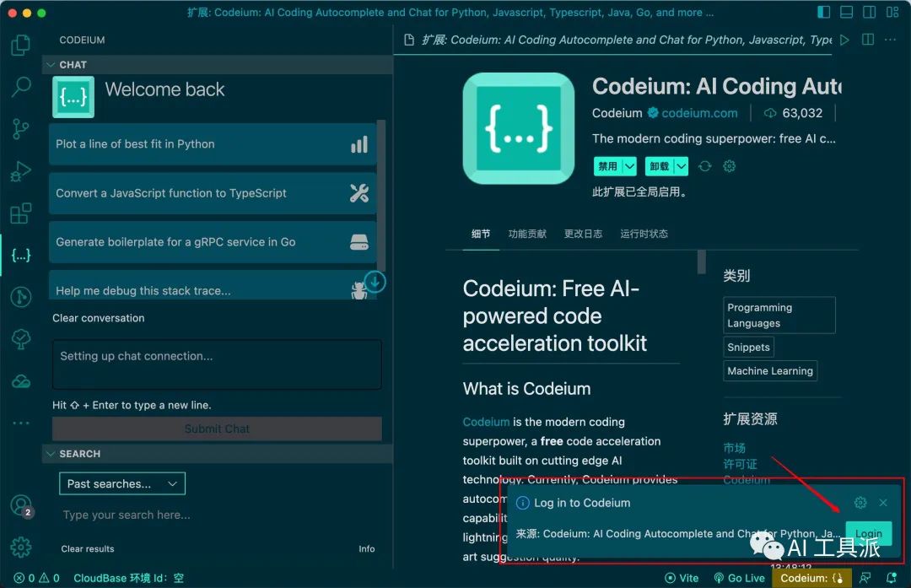This screenshot has height=588, width=911.
Task: Select the Codeium braces icon in activity bar
Action: point(21,255)
